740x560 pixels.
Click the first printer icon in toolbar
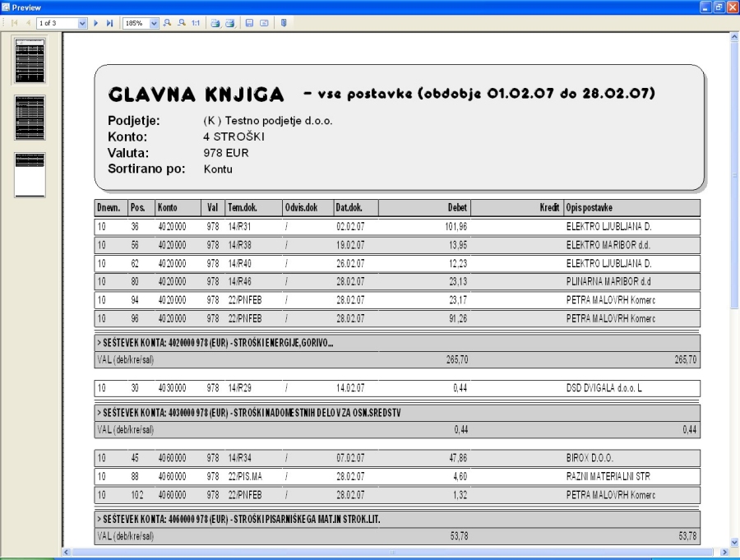(x=215, y=23)
